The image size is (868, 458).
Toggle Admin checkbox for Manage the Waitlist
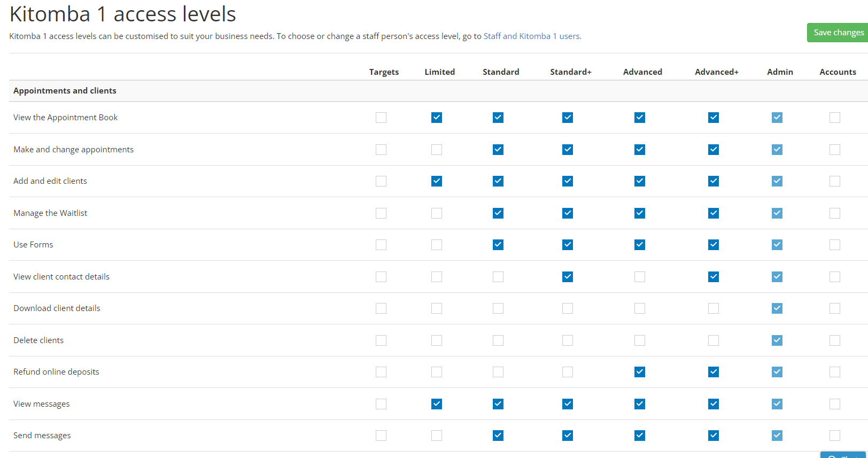pos(777,213)
